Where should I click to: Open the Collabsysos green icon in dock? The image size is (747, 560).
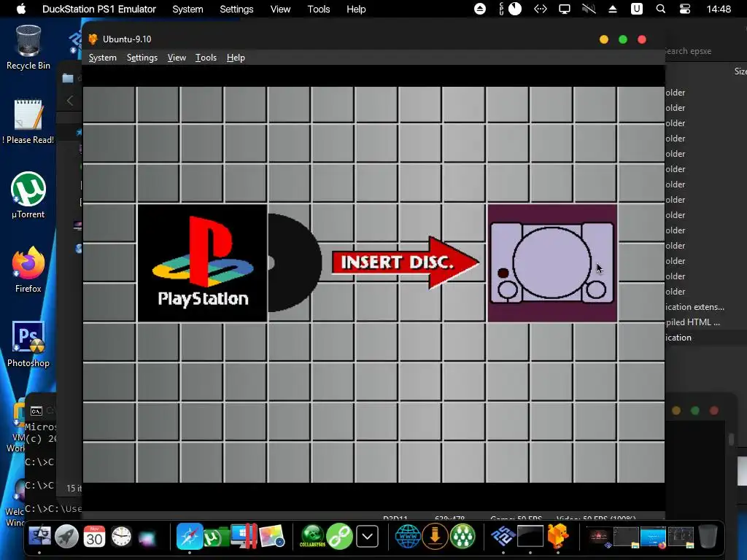pos(312,537)
